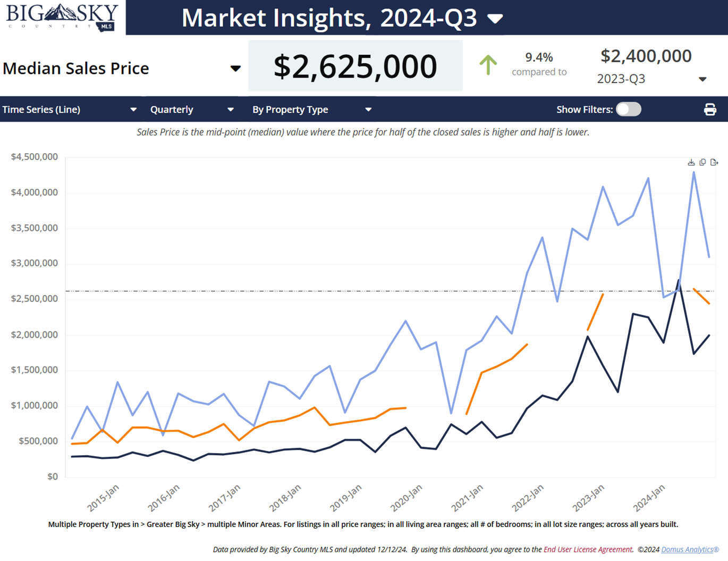
Task: Click the dark navy line's 2024 peak
Action: pyautogui.click(x=679, y=280)
